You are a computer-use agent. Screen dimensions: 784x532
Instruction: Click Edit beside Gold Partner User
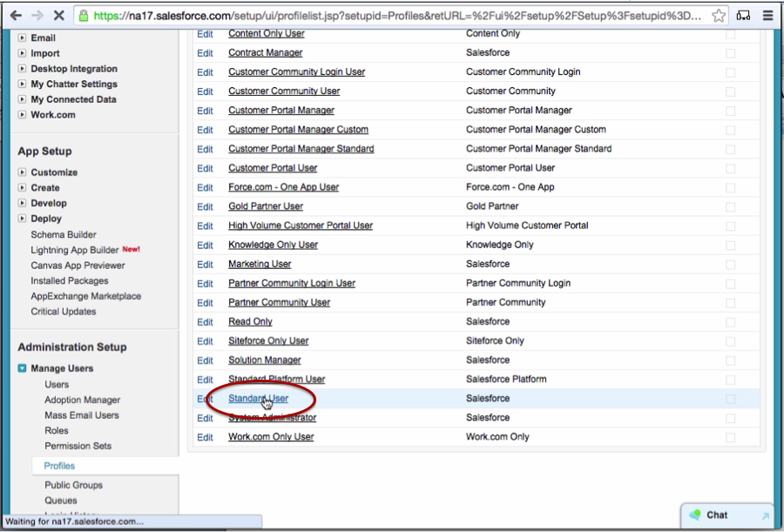[x=205, y=206]
